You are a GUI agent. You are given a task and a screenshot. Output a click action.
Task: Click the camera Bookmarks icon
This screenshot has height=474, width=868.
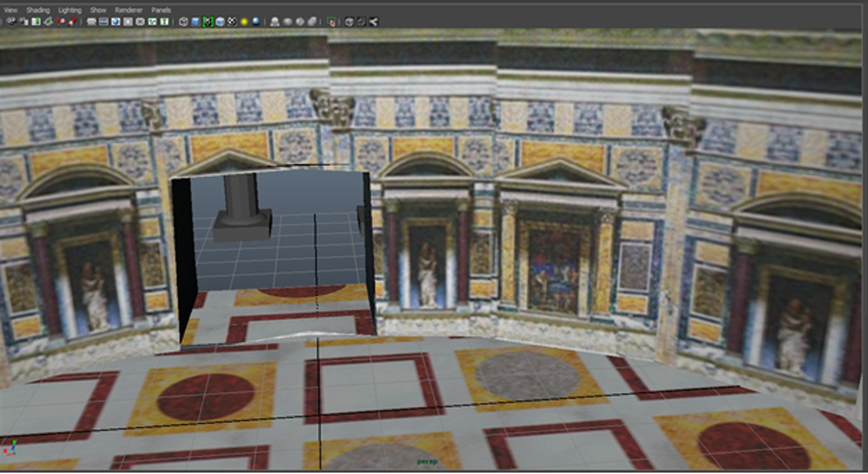pyautogui.click(x=36, y=22)
